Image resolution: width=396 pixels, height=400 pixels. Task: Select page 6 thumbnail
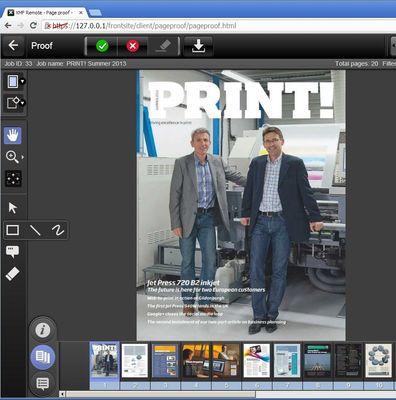pyautogui.click(x=257, y=361)
